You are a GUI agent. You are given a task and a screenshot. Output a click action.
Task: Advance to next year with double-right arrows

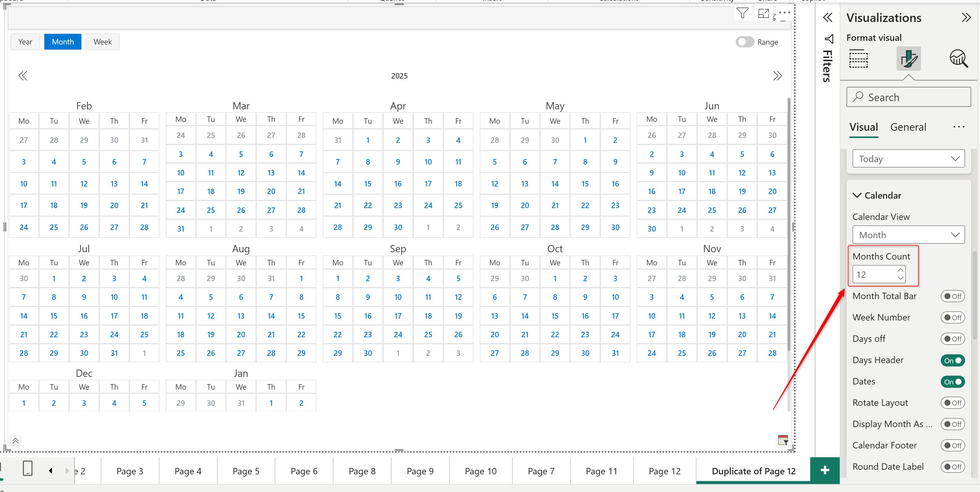coord(777,76)
